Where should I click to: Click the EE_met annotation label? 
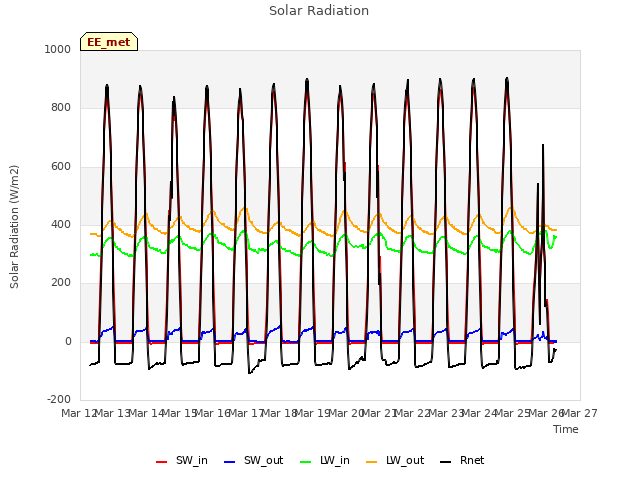pos(109,42)
